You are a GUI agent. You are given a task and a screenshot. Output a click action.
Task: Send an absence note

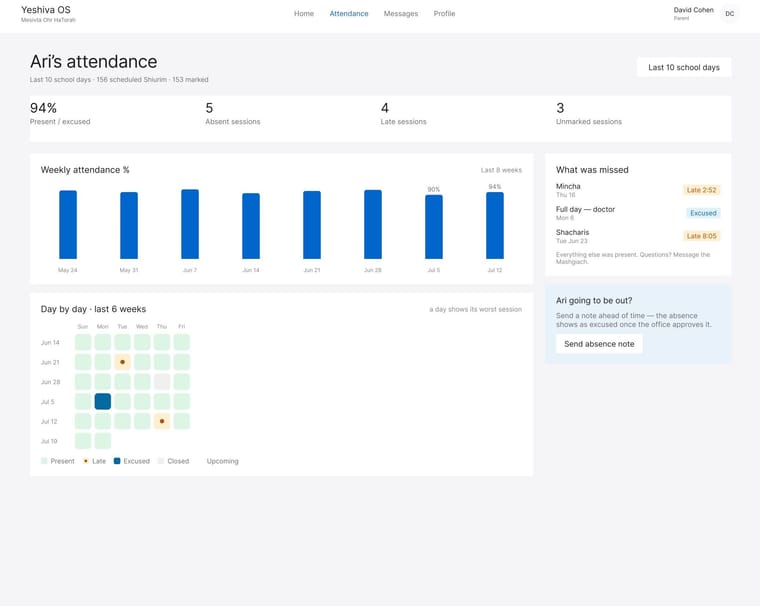click(599, 344)
